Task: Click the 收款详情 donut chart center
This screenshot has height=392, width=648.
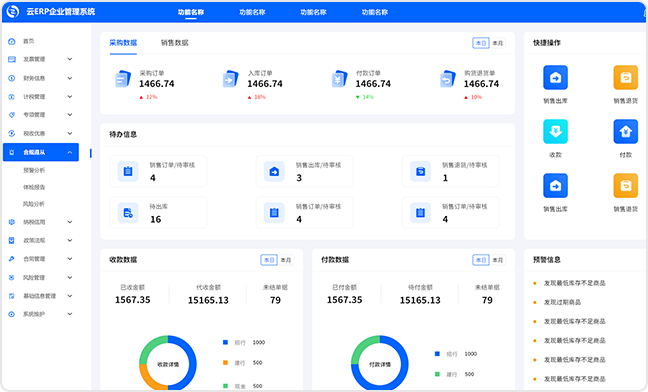Action: (x=168, y=364)
